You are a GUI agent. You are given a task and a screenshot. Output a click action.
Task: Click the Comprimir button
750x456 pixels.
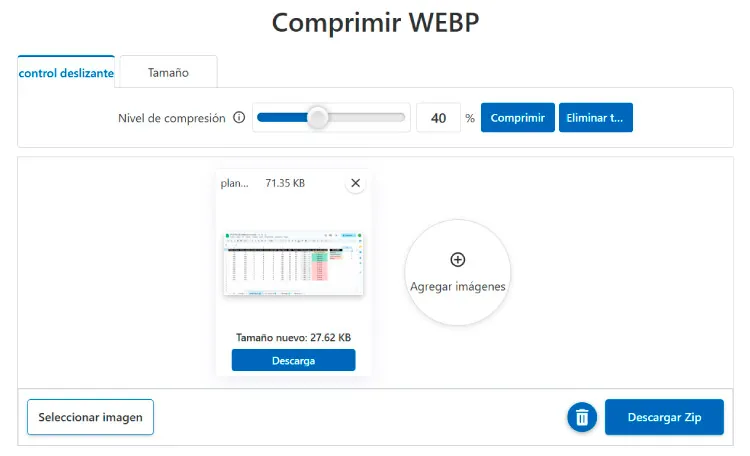click(x=518, y=118)
